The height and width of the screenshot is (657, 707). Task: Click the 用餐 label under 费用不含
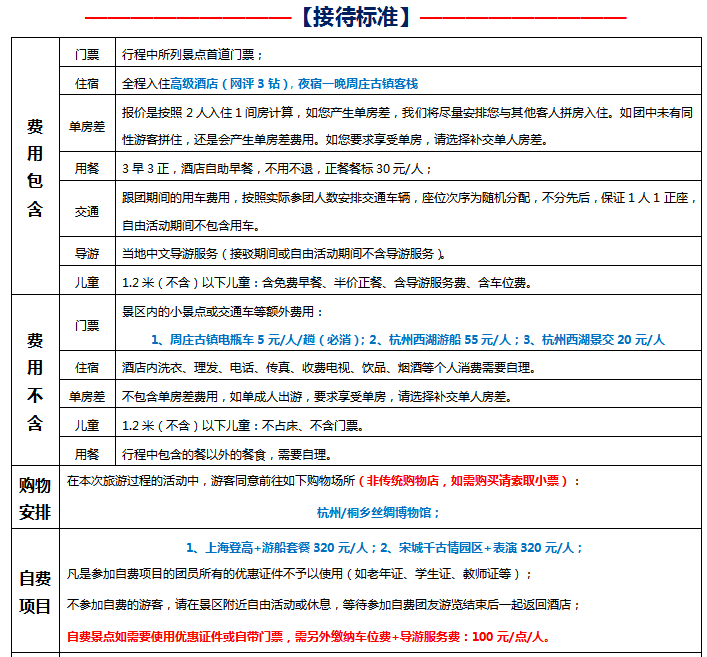87,453
